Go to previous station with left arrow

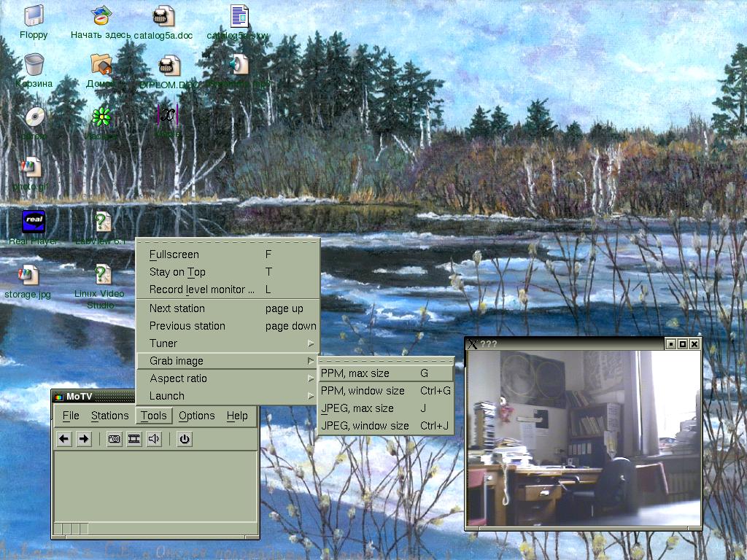[x=64, y=438]
